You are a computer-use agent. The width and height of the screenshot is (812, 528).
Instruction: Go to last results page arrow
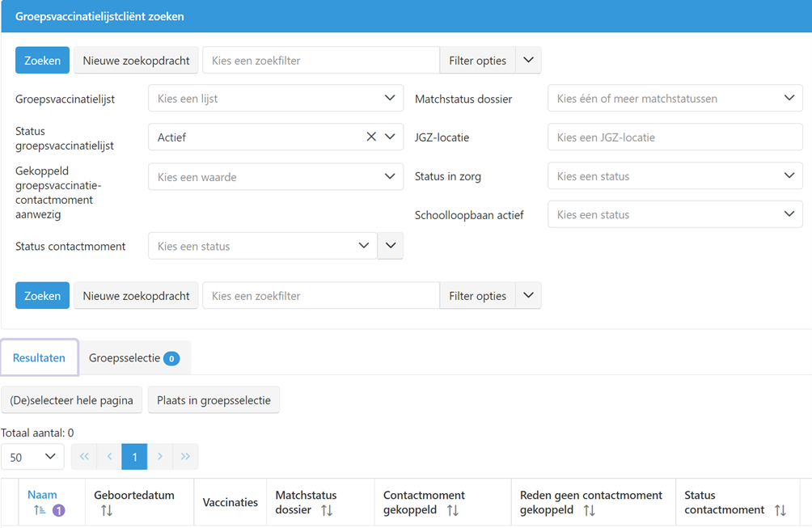click(185, 457)
